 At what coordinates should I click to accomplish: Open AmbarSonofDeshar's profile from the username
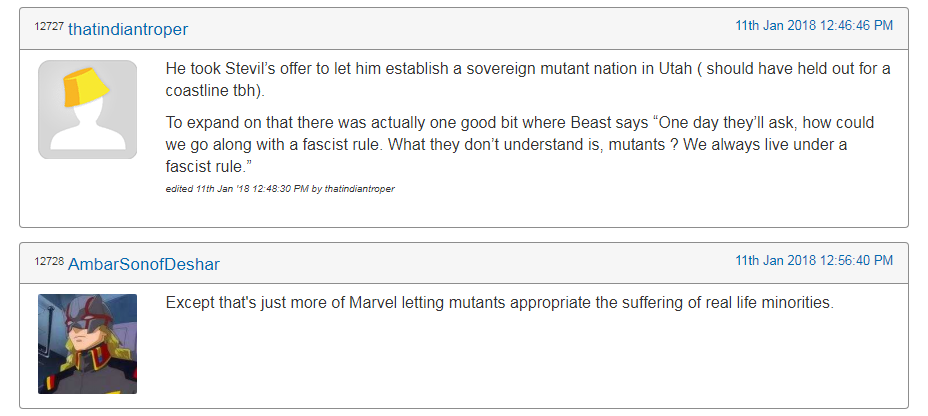pos(144,264)
